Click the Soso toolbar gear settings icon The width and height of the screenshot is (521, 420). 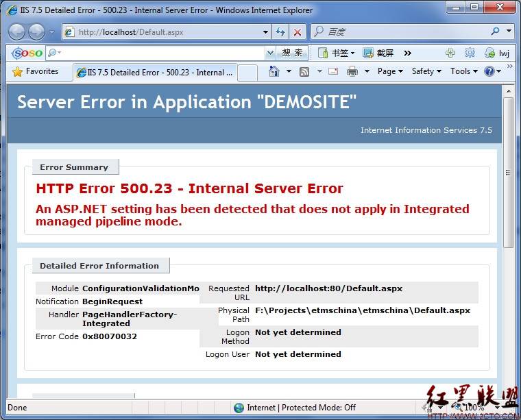pyautogui.click(x=470, y=53)
